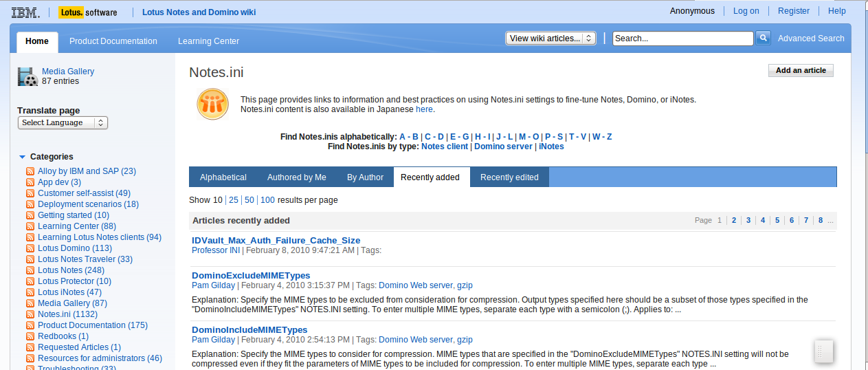Click RSS icon beside Lotus iNotes
868x370 pixels.
[x=30, y=292]
